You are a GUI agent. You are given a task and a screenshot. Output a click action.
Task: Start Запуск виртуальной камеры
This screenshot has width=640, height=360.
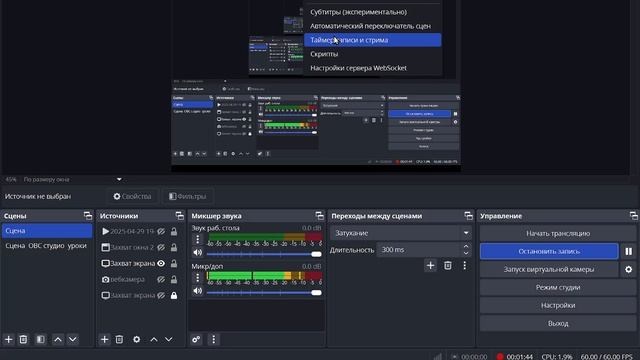tap(549, 269)
